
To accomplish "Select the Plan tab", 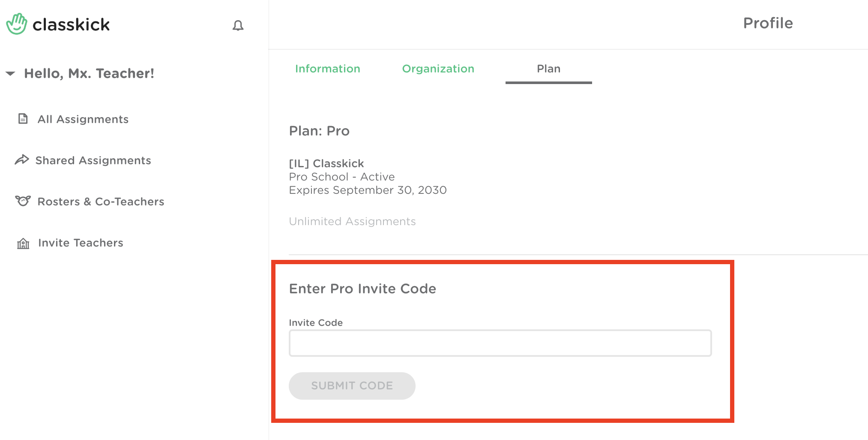I will (548, 69).
